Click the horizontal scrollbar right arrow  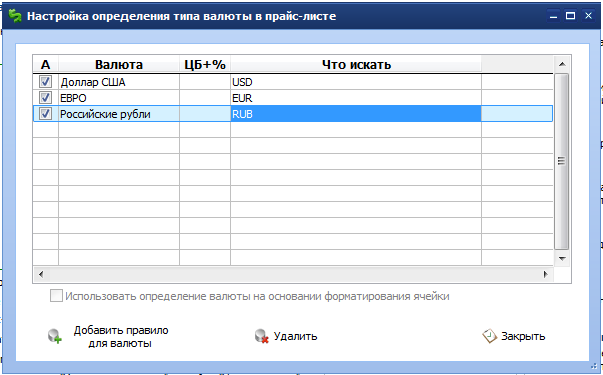pyautogui.click(x=546, y=274)
